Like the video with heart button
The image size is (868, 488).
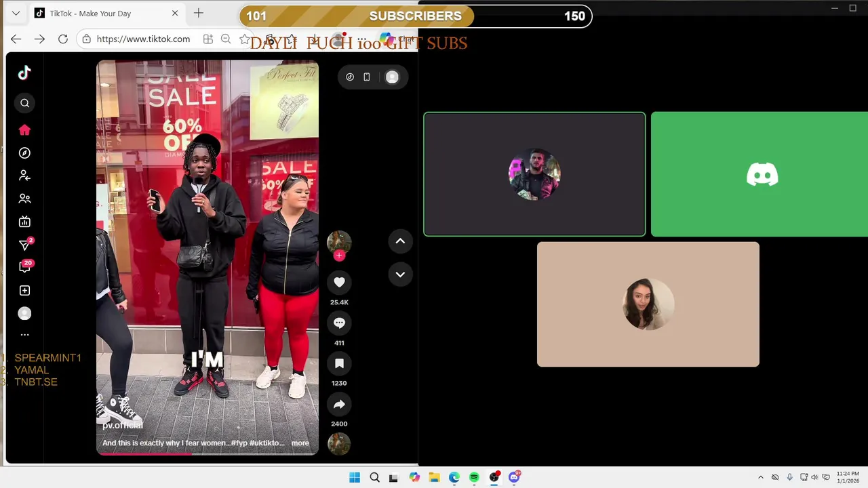339,282
